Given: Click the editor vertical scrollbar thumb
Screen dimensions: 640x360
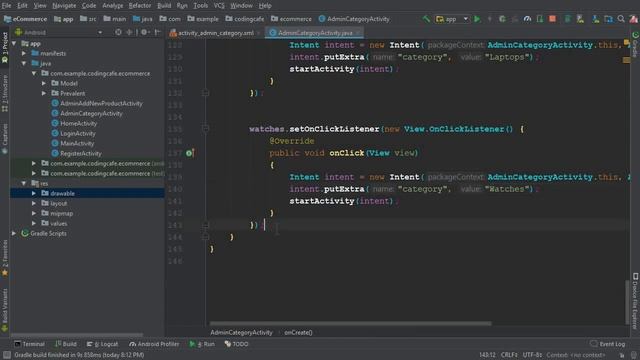Looking at the screenshot, I should click(627, 302).
